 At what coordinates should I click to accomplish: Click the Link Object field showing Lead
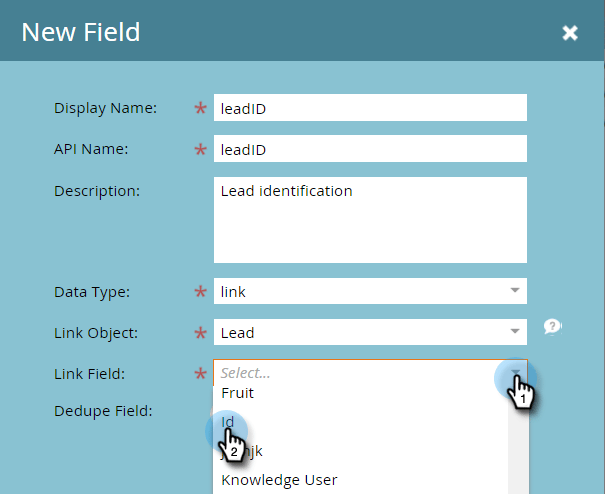pyautogui.click(x=370, y=332)
